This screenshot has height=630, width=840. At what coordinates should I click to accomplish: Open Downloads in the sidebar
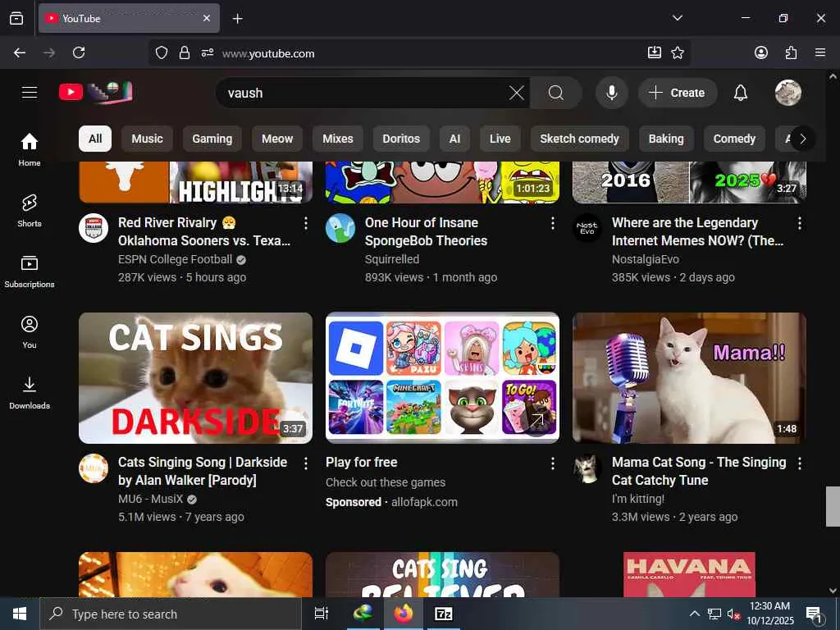click(30, 393)
